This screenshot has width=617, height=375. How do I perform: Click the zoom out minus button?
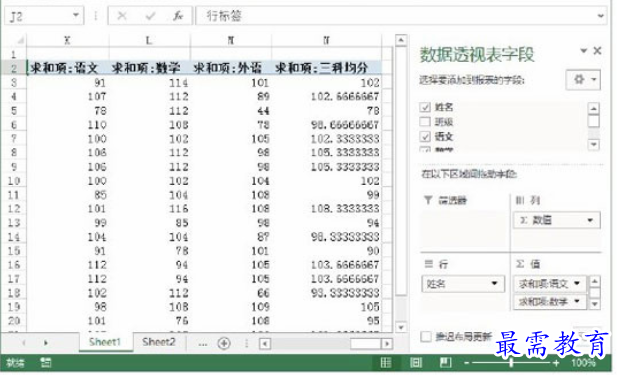click(466, 363)
